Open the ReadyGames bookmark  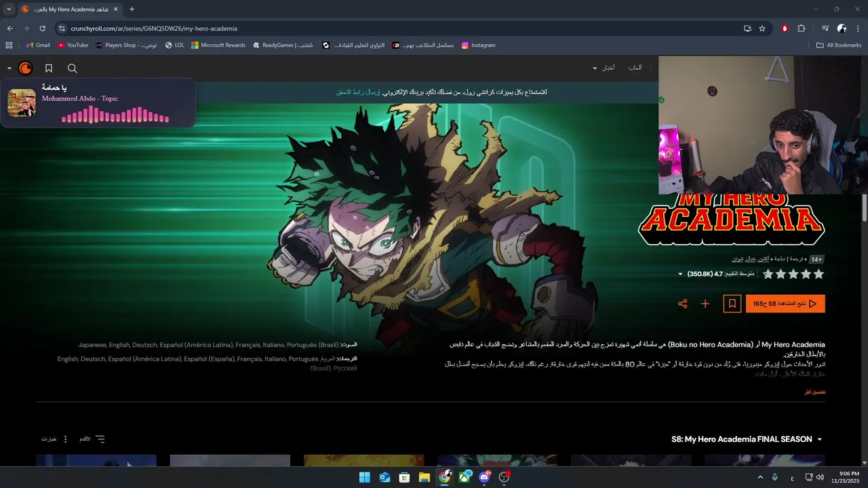(x=283, y=45)
